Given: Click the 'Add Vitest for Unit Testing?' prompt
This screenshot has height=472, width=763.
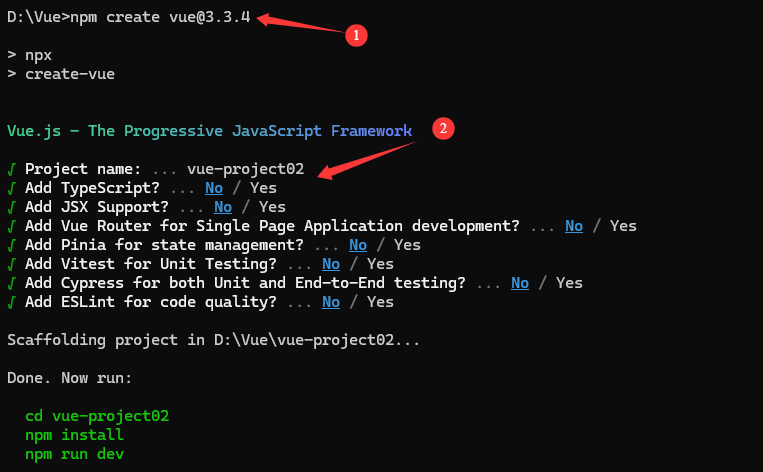Looking at the screenshot, I should (151, 264).
